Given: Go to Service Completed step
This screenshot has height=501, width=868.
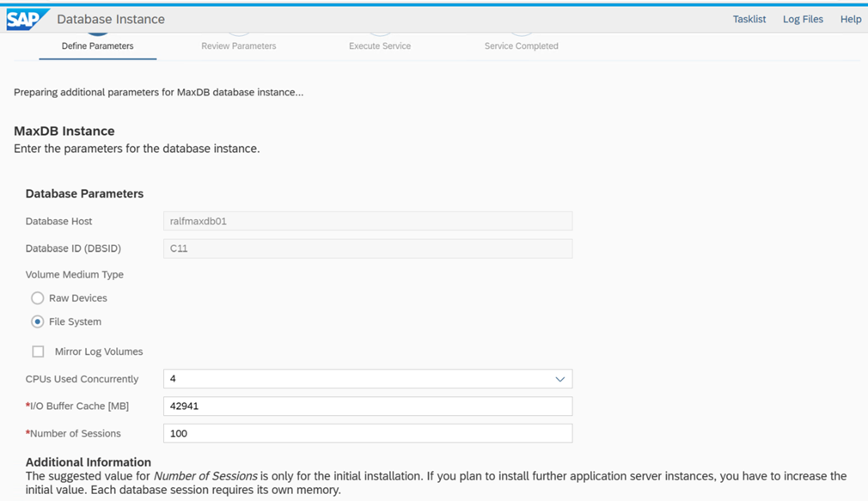Looking at the screenshot, I should click(x=522, y=46).
